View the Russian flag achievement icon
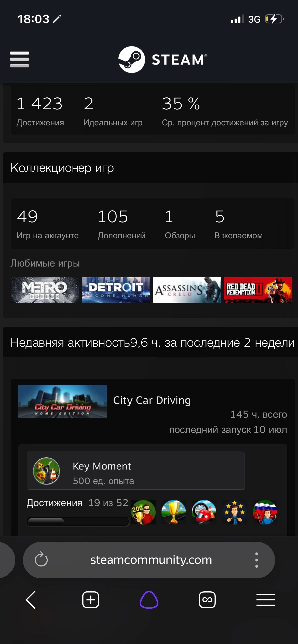 point(265,512)
